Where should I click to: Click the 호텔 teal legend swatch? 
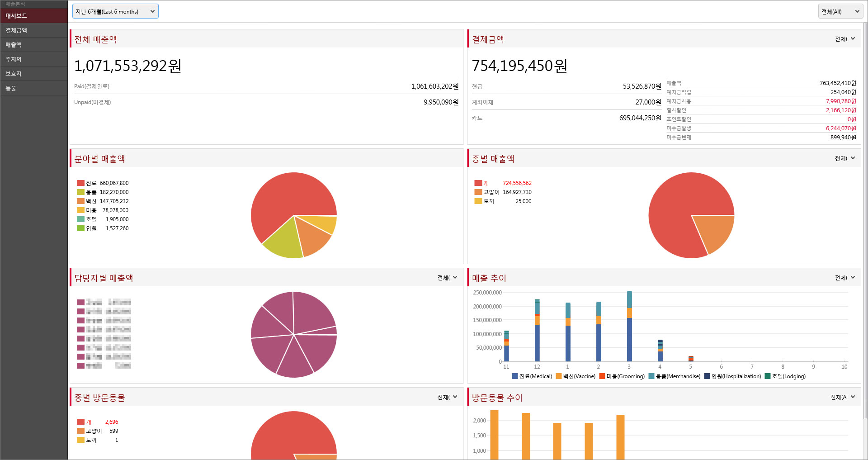pos(80,219)
